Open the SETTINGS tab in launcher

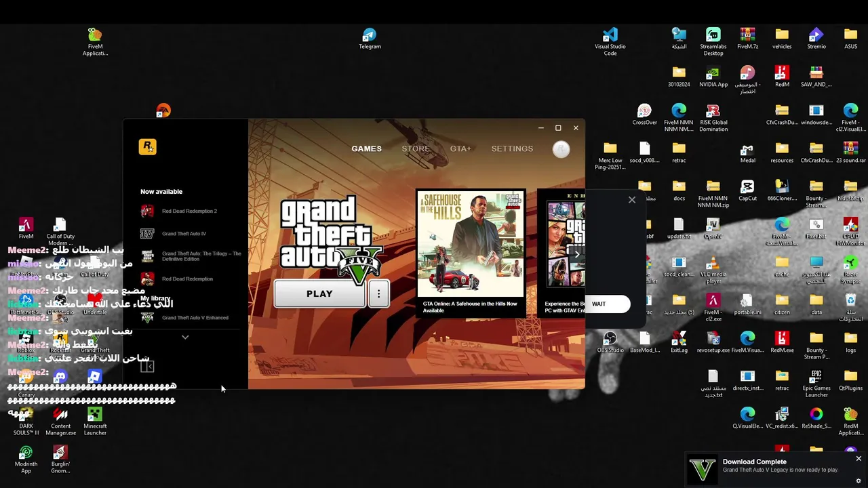(512, 148)
